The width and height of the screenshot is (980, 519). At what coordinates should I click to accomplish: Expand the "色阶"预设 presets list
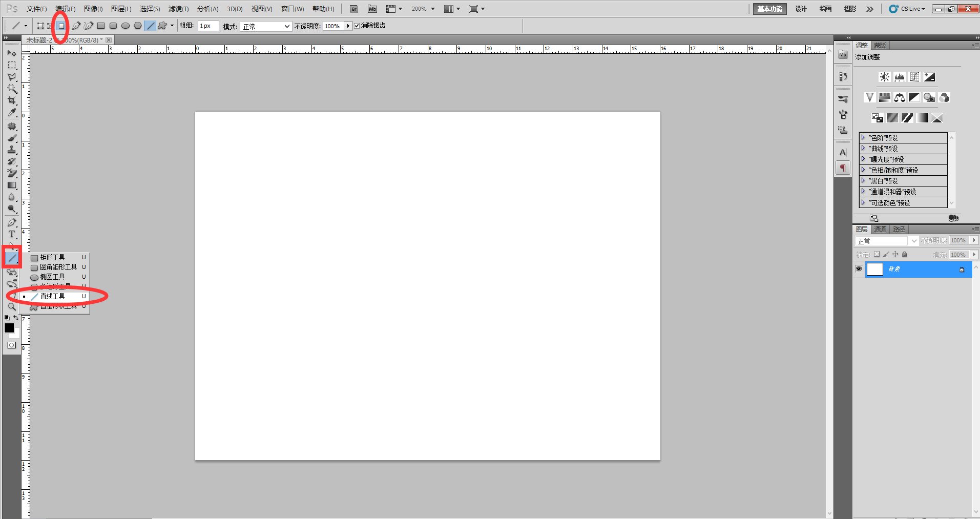(863, 137)
